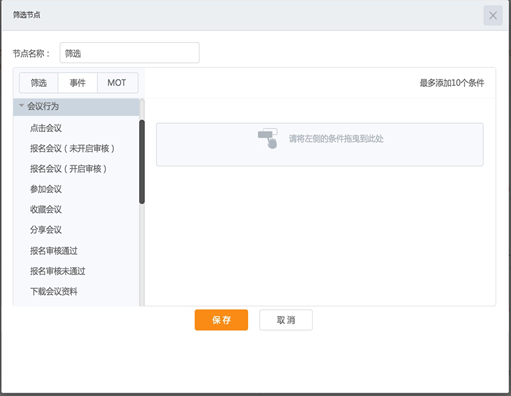Select the 报名审核未通过 condition
The width and height of the screenshot is (511, 396).
click(58, 271)
